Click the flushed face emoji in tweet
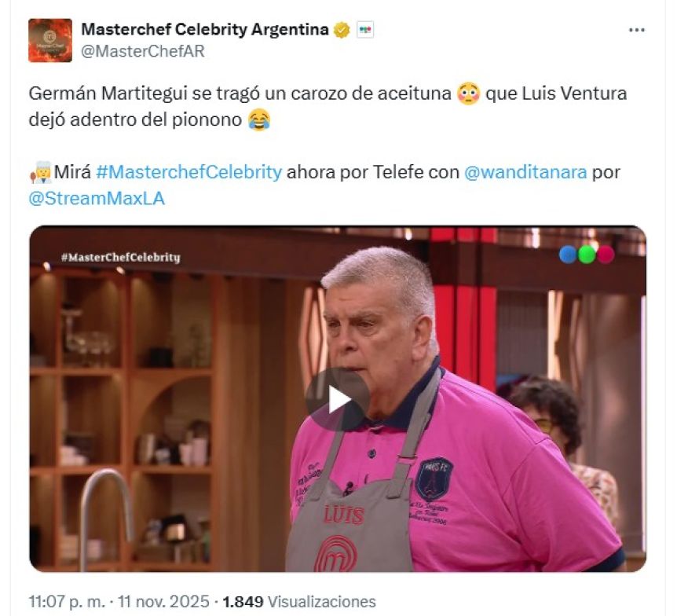Viewport: 677px width, 616px height. click(468, 93)
